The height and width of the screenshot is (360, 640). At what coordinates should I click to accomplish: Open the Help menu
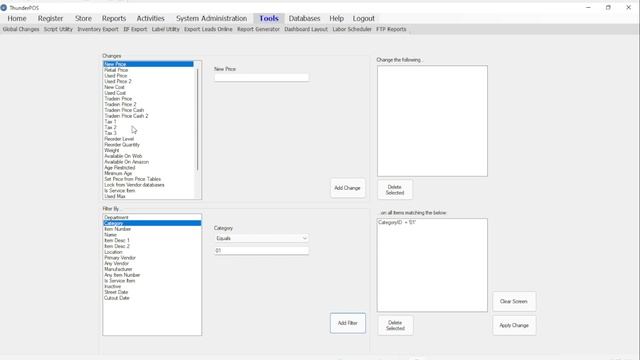pos(337,18)
